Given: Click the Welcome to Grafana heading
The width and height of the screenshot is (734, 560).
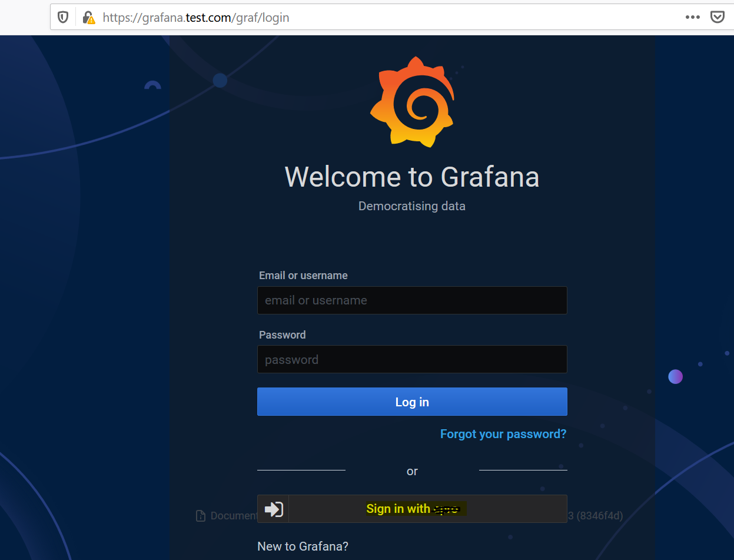Looking at the screenshot, I should [x=412, y=177].
